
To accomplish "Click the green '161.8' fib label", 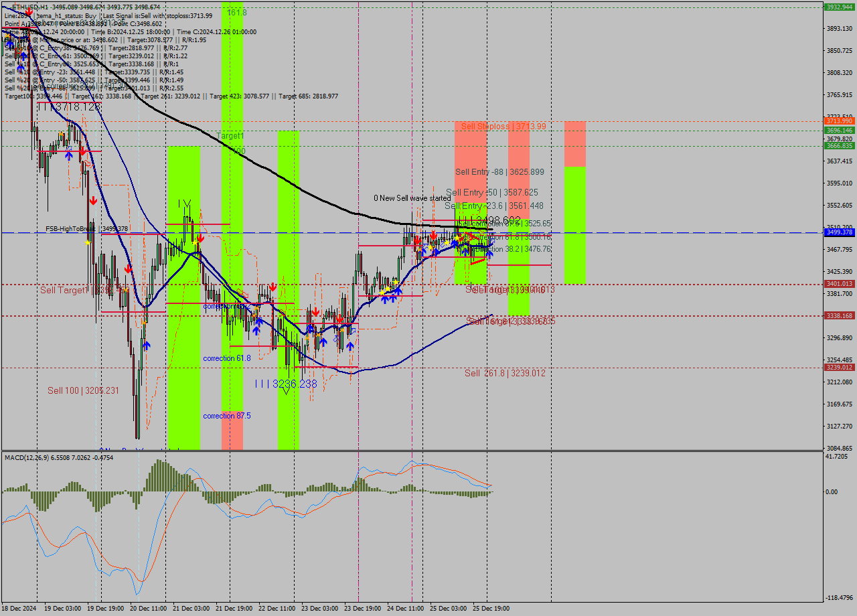I will point(236,13).
